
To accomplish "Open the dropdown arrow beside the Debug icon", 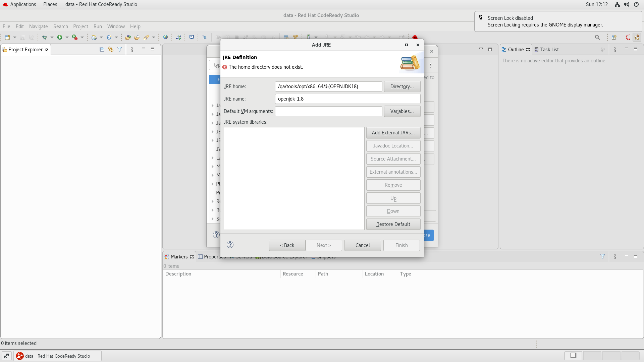I will point(52,37).
